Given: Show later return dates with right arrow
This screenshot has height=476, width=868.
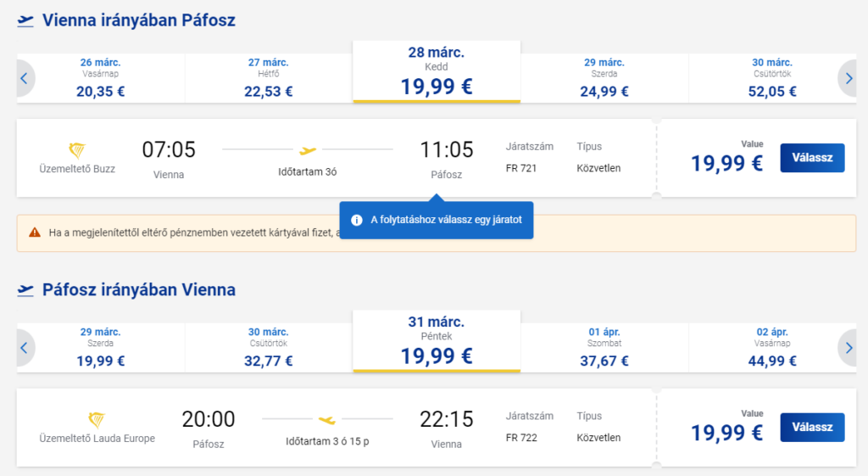Looking at the screenshot, I should (849, 348).
